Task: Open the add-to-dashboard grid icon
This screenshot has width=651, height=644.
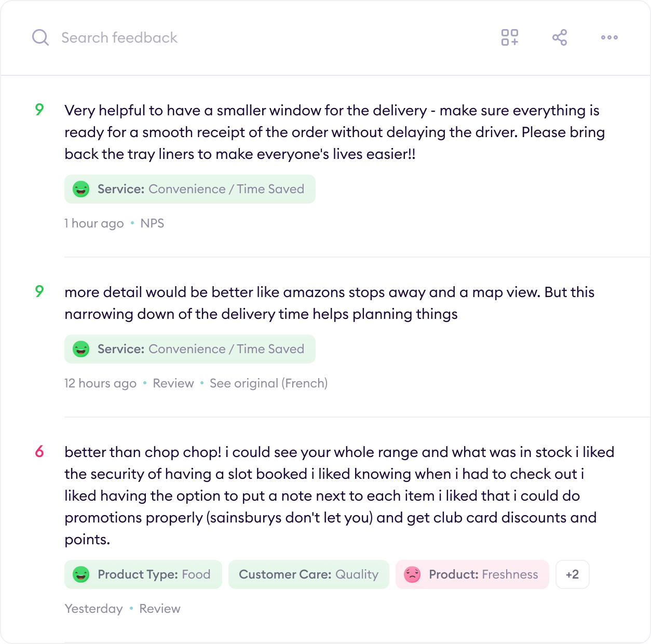Action: [510, 37]
